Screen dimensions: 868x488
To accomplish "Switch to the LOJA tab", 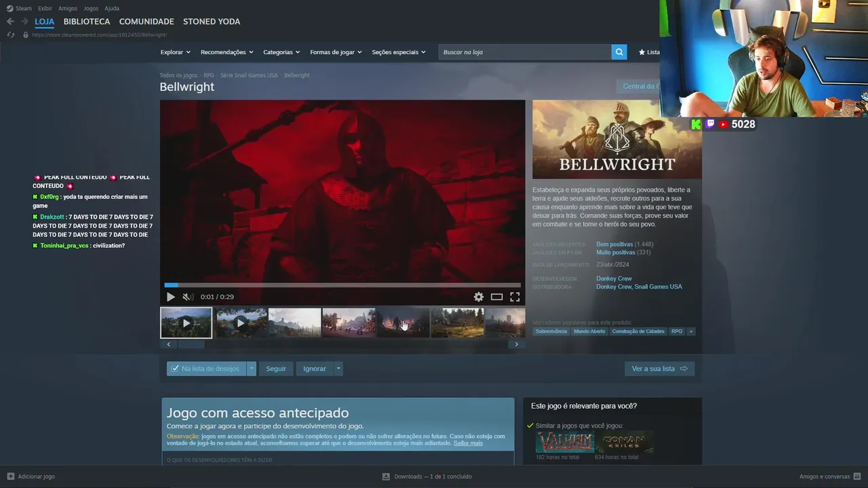I will pyautogui.click(x=44, y=22).
